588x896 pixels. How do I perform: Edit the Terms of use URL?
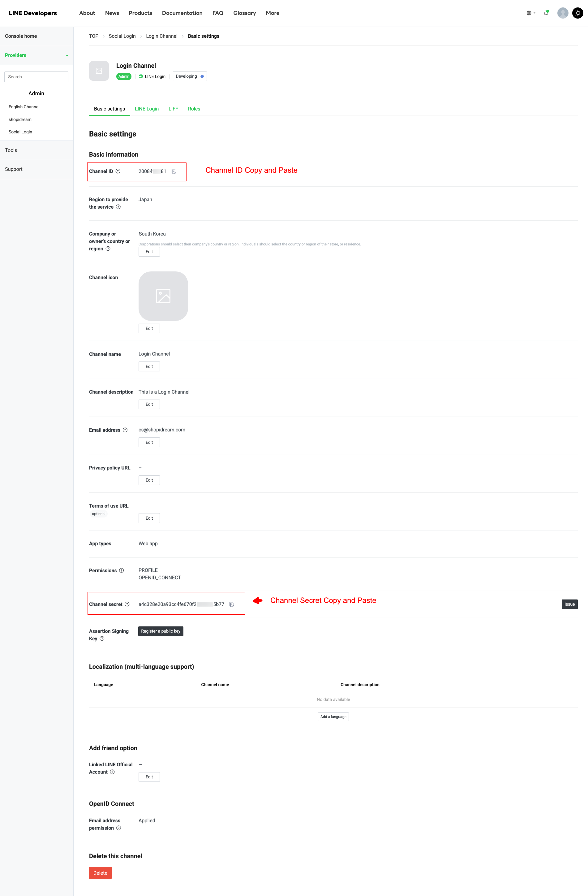pyautogui.click(x=149, y=518)
